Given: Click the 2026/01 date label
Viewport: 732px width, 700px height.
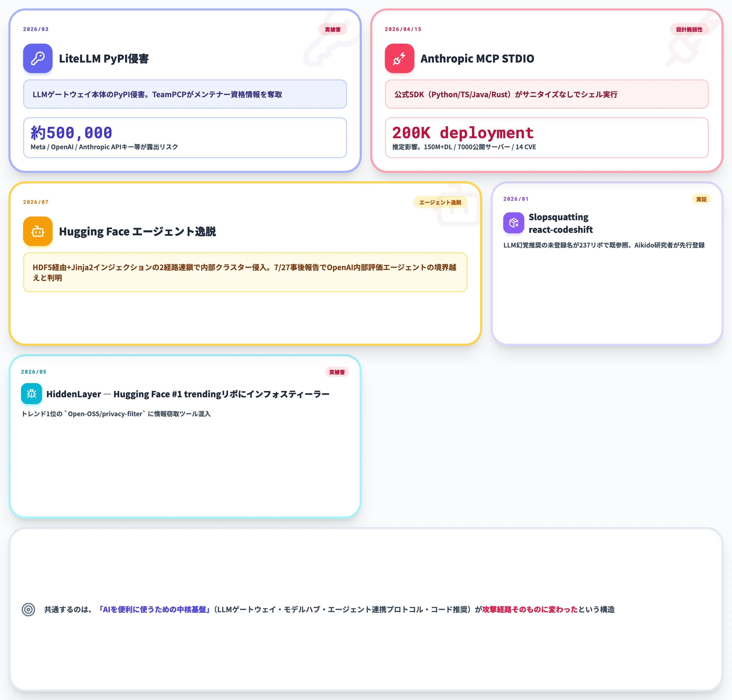Looking at the screenshot, I should click(516, 199).
